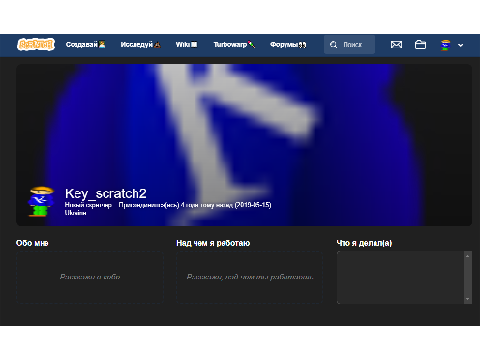Viewport: 480px width, 360px height.
Task: Open the messages envelope icon
Action: pyautogui.click(x=396, y=45)
